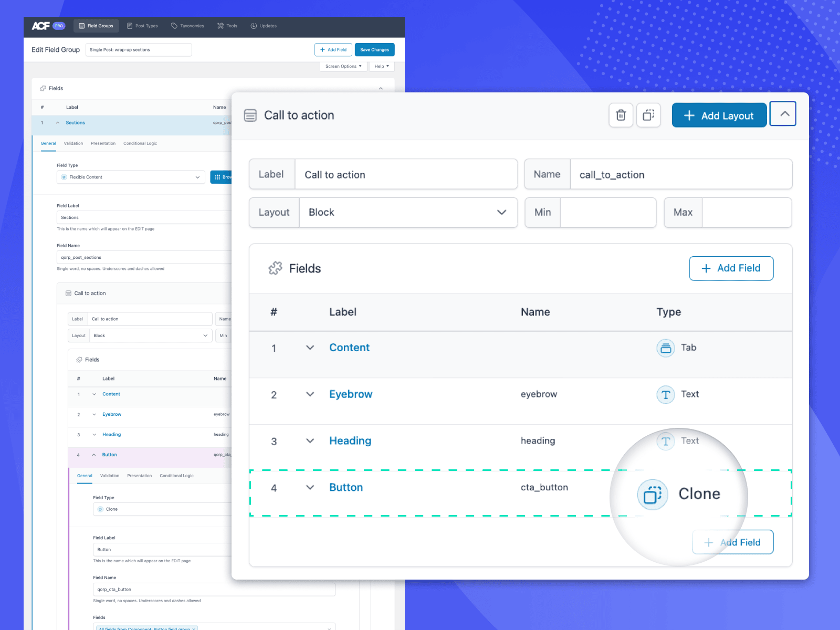This screenshot has width=840, height=630.
Task: Click the duplicate layout icon
Action: pos(648,115)
